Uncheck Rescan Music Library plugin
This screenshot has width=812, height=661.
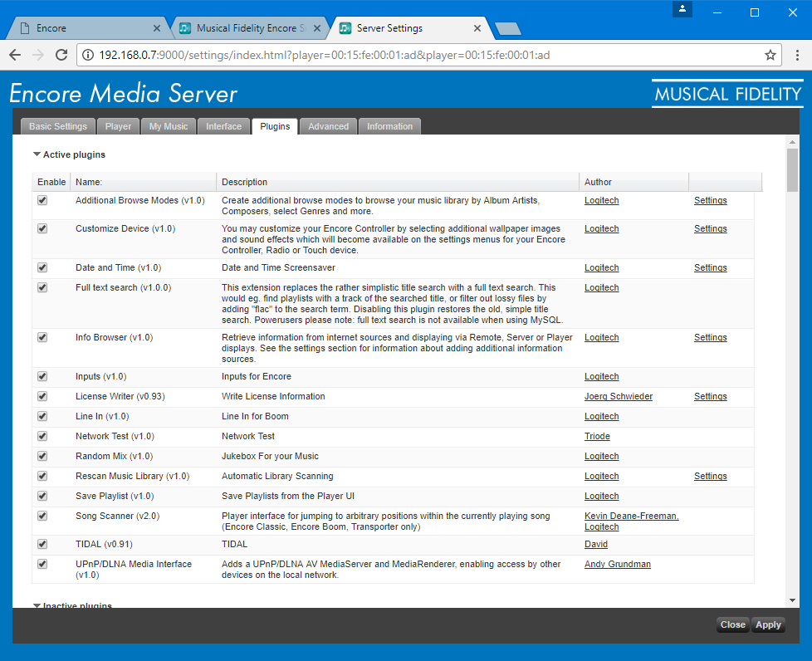click(x=42, y=476)
